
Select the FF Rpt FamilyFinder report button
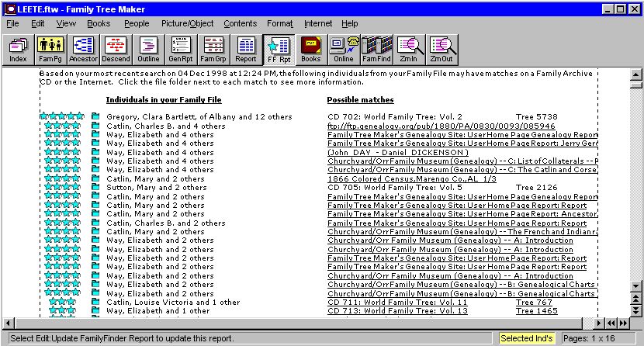(279, 50)
